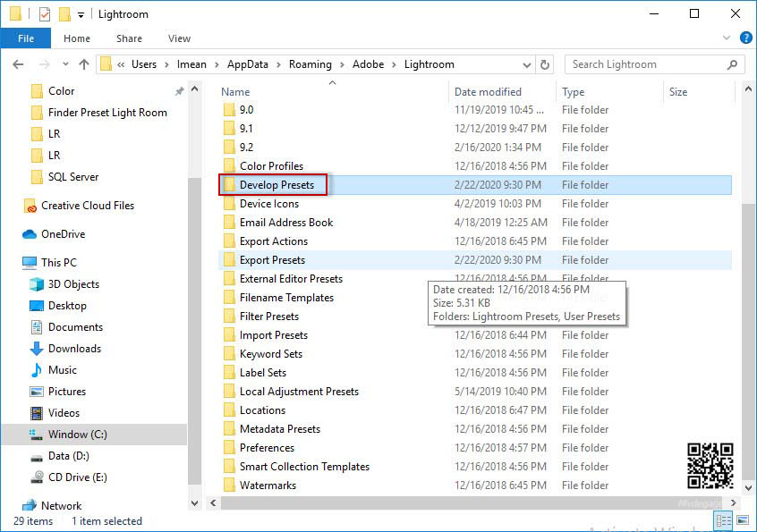The height and width of the screenshot is (532, 757).
Task: Open Music in the navigation pane
Action: pyautogui.click(x=54, y=370)
